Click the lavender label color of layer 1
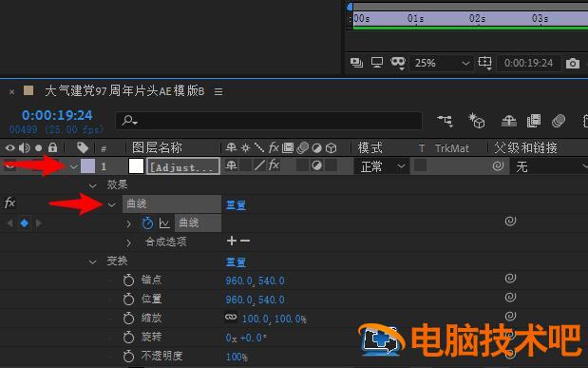This screenshot has width=588, height=368. tap(87, 166)
